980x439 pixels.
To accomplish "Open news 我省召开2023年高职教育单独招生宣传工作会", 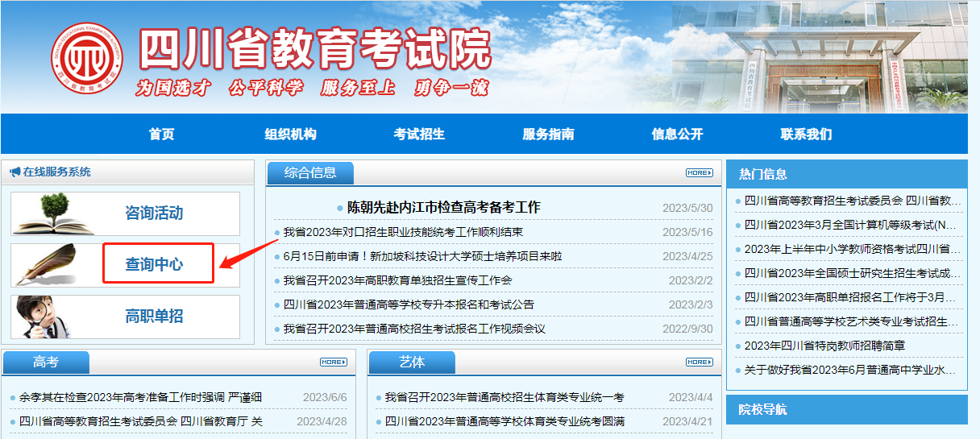I will pos(397,280).
